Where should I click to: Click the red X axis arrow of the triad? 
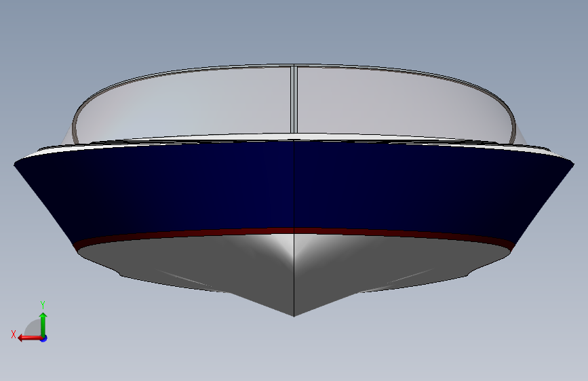pos(30,338)
